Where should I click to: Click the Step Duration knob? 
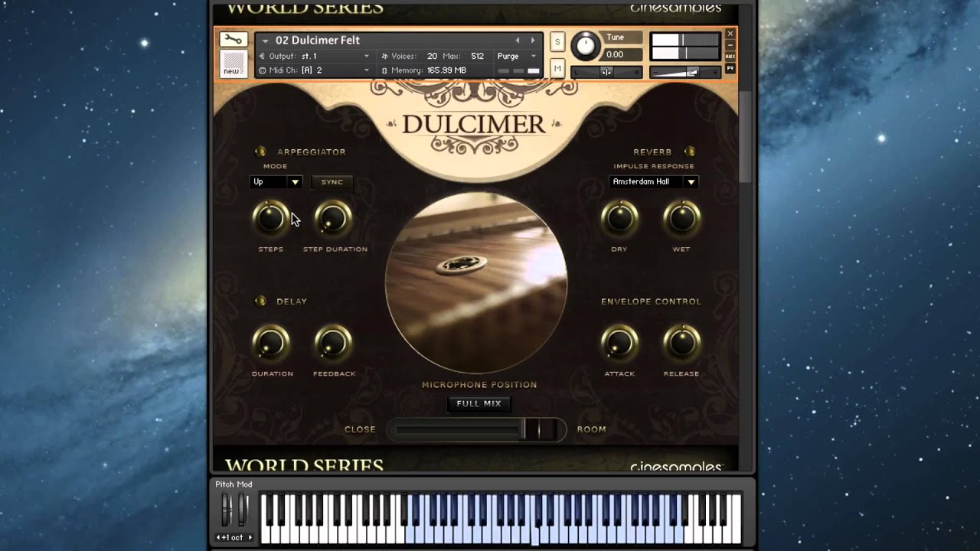point(333,218)
